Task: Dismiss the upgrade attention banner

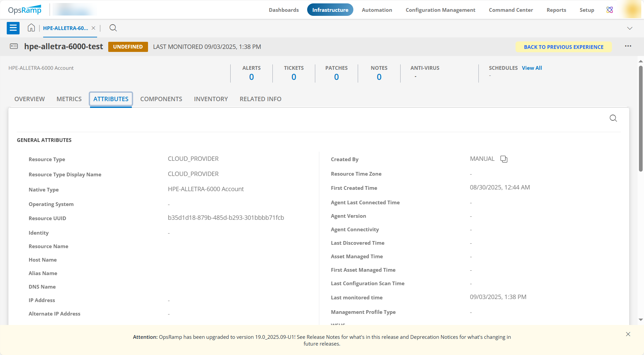Action: (x=628, y=334)
